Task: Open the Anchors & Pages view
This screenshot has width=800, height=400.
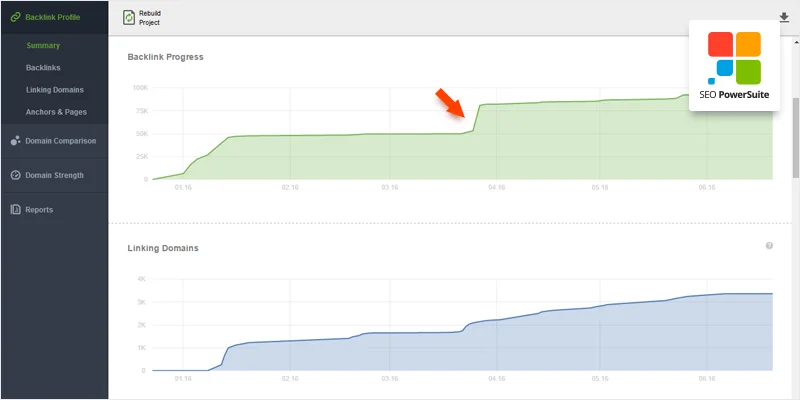Action: pos(56,111)
